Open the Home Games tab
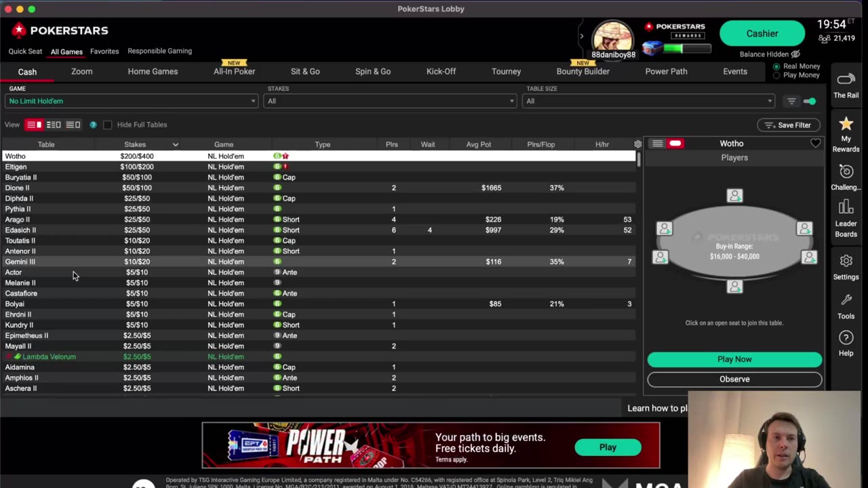This screenshot has width=868, height=488. point(153,71)
